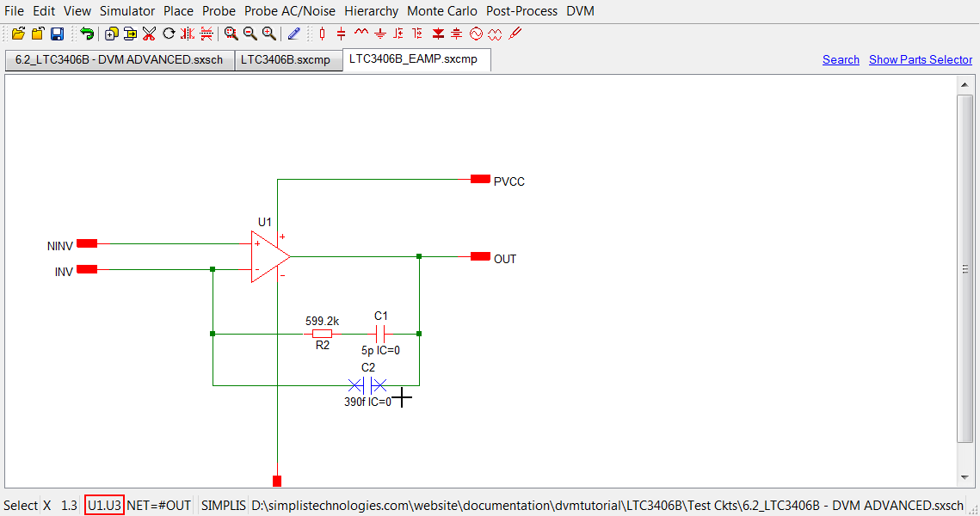The image size is (980, 516).
Task: Click the scissors Cut icon
Action: [x=149, y=34]
